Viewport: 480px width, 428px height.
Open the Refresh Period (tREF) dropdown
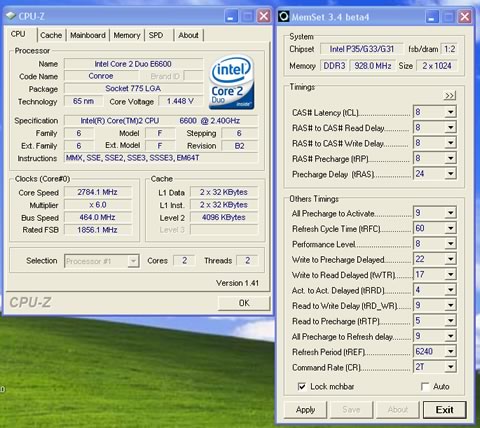[450, 351]
